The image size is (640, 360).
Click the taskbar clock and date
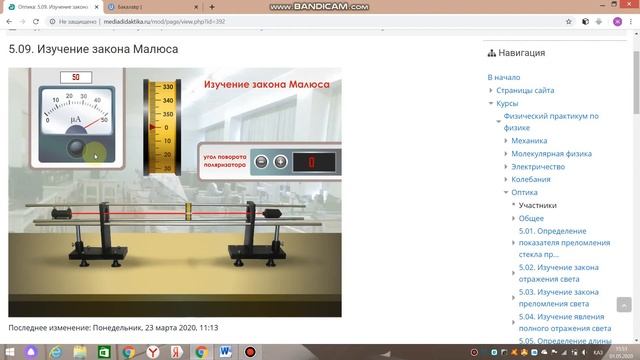621,352
